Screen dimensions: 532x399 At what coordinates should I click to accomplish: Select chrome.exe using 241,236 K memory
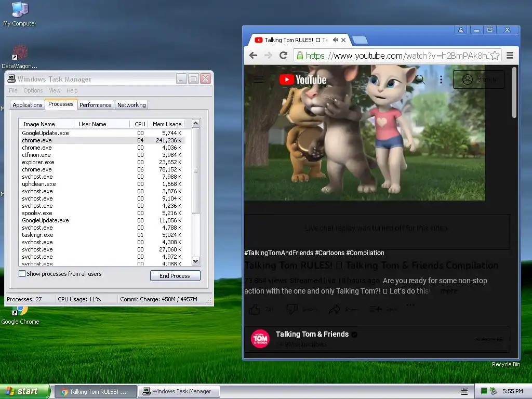pyautogui.click(x=102, y=140)
